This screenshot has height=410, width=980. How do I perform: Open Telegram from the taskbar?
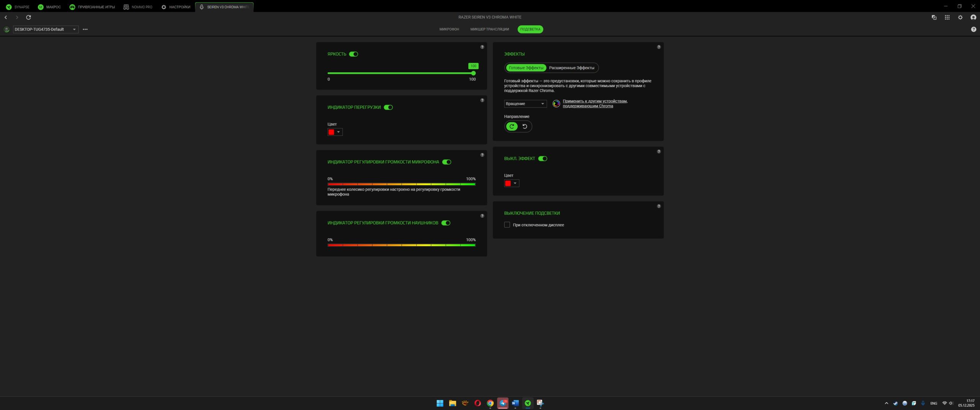click(x=503, y=403)
